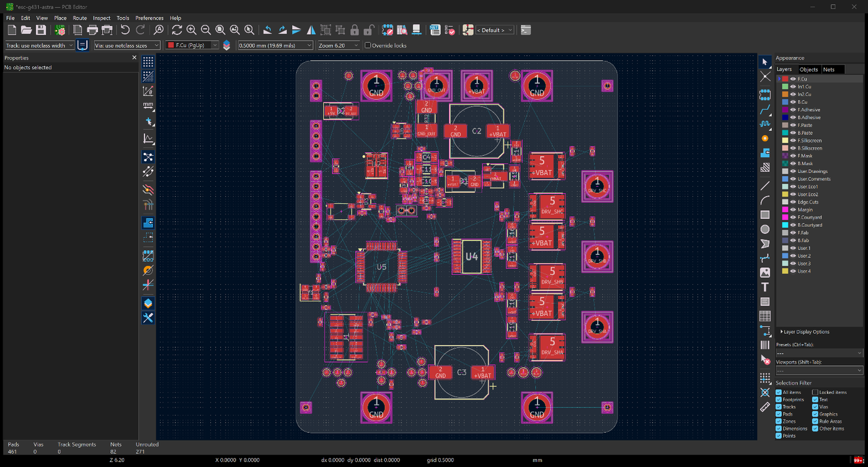This screenshot has width=868, height=467.
Task: Open the Track width dropdown
Action: (40, 45)
